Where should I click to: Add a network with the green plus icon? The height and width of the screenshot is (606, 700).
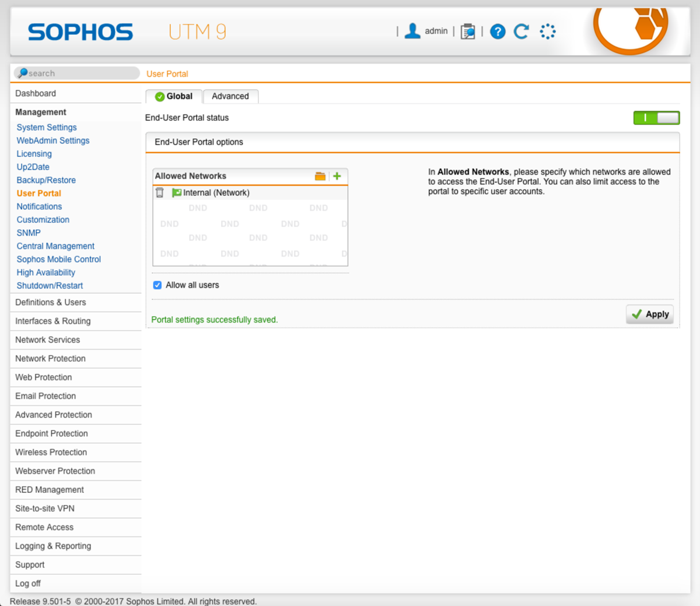337,176
